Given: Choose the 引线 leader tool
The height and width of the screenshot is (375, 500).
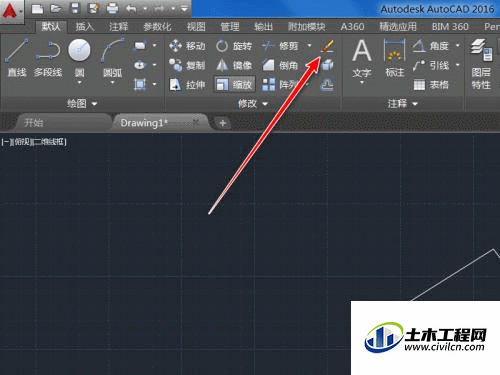Looking at the screenshot, I should [431, 65].
